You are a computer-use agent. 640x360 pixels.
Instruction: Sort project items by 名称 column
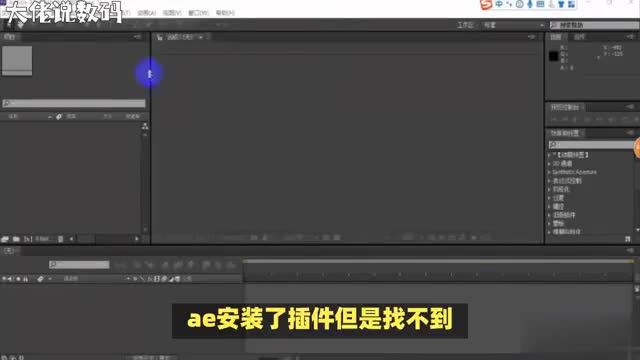13,117
